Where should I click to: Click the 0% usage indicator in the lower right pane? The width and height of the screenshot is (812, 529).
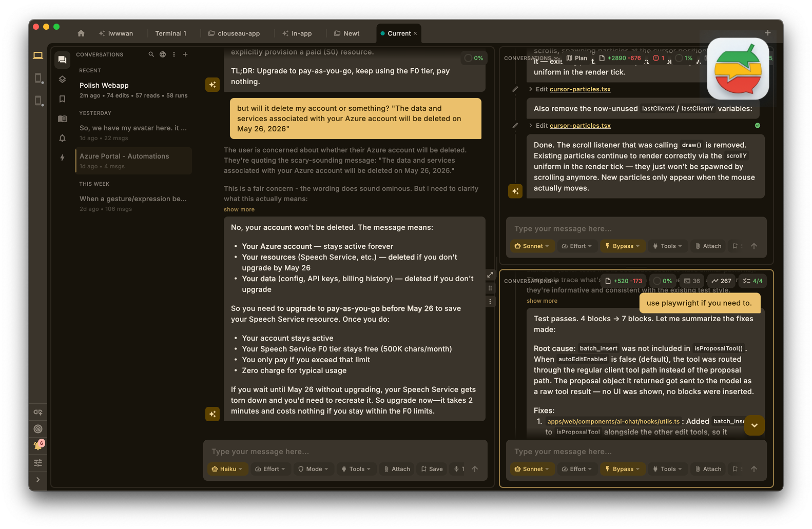pos(662,281)
